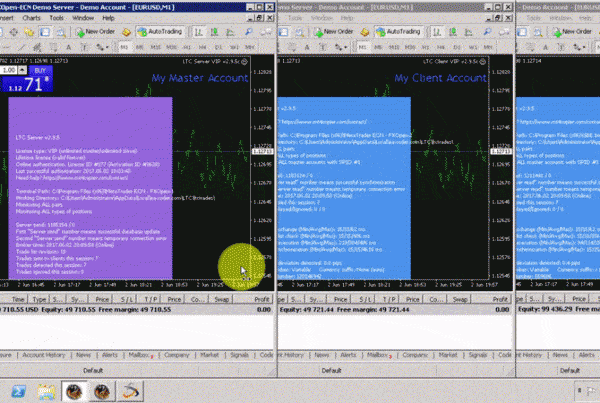The width and height of the screenshot is (600, 403).
Task: Open MetaEditor book icon in Client window
Action: (365, 33)
